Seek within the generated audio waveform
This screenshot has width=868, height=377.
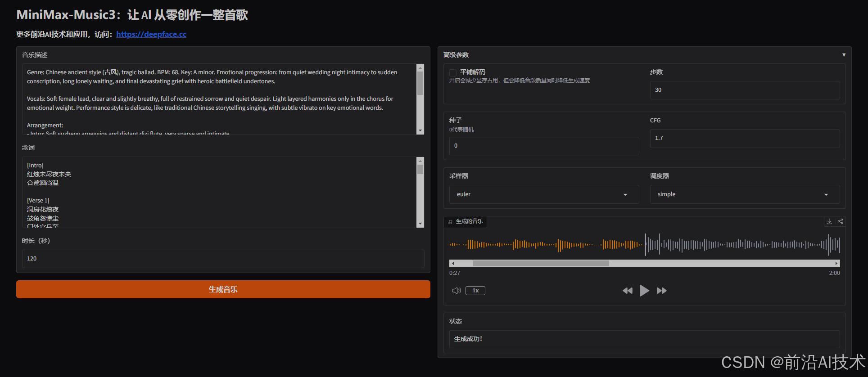point(645,245)
